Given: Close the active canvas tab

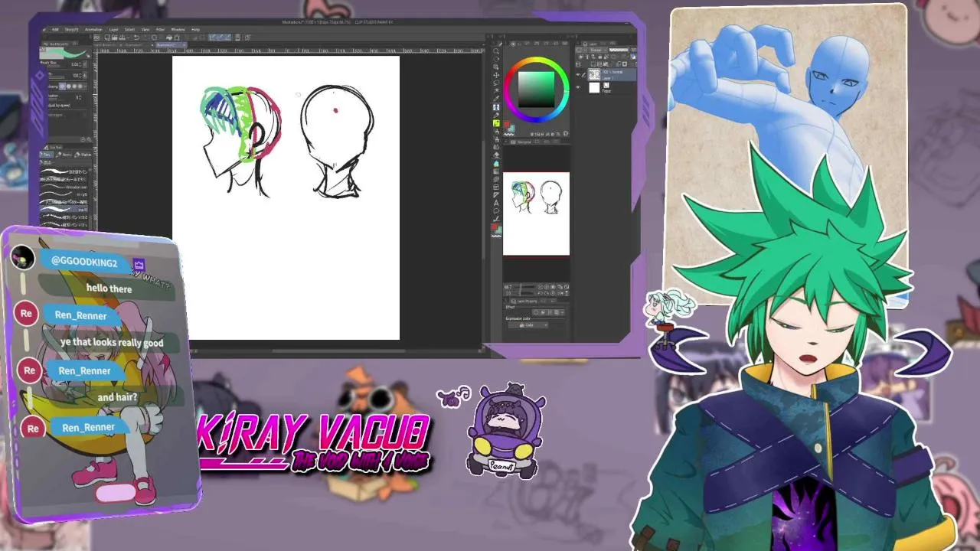Looking at the screenshot, I should click(184, 45).
